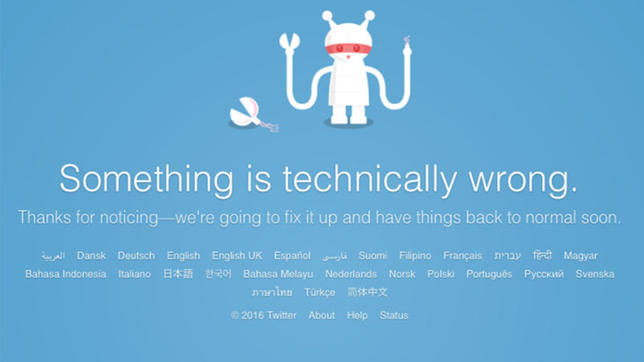Screen dimensions: 644x362
Task: Open the Magyar language version
Action: pos(580,256)
